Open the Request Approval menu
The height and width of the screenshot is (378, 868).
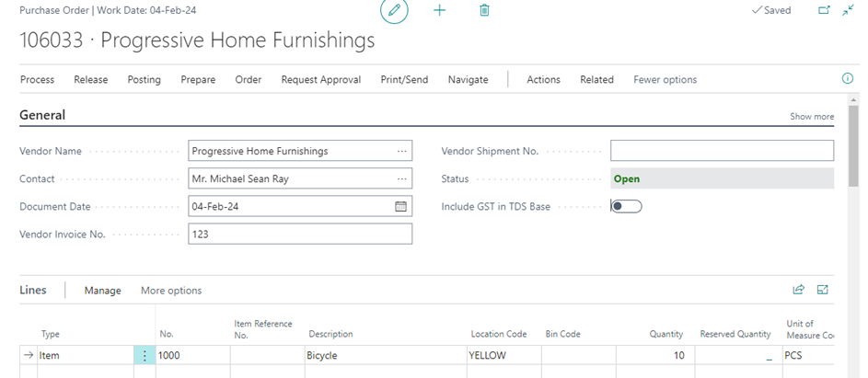tap(321, 80)
